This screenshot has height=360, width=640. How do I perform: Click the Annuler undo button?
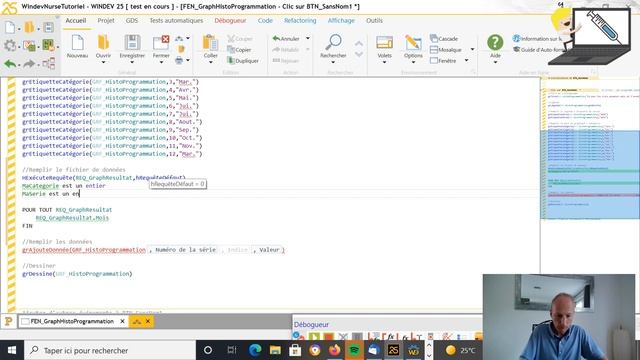pos(286,38)
